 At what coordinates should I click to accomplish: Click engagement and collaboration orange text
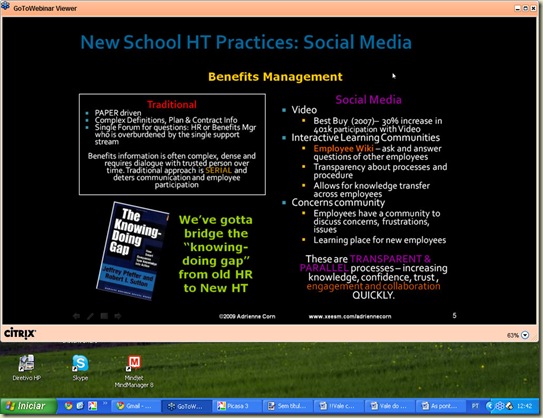click(x=373, y=286)
